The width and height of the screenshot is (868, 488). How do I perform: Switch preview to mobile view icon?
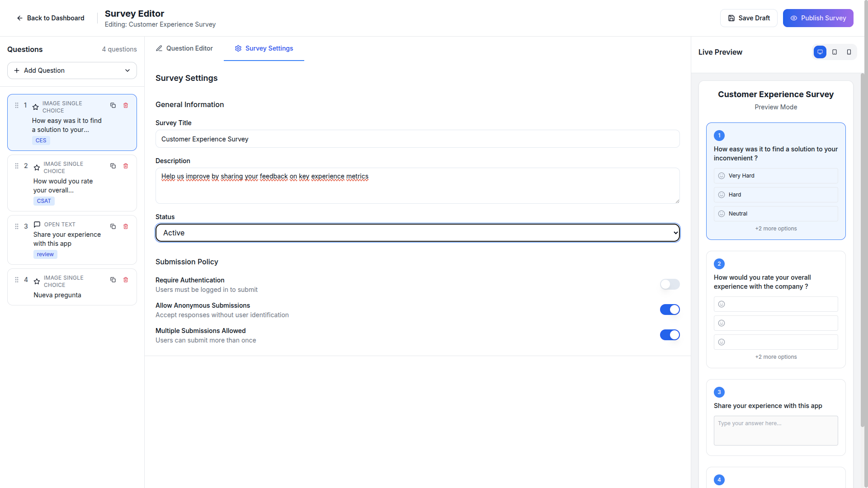[849, 52]
